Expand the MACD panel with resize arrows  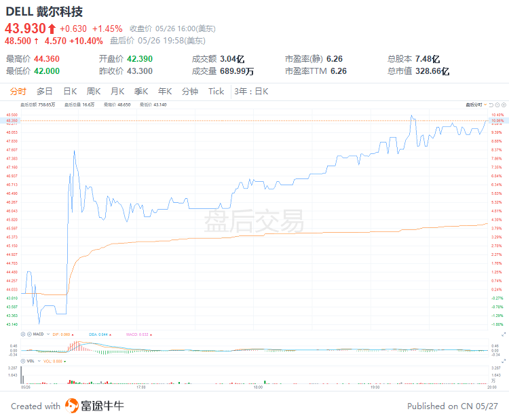(x=504, y=335)
